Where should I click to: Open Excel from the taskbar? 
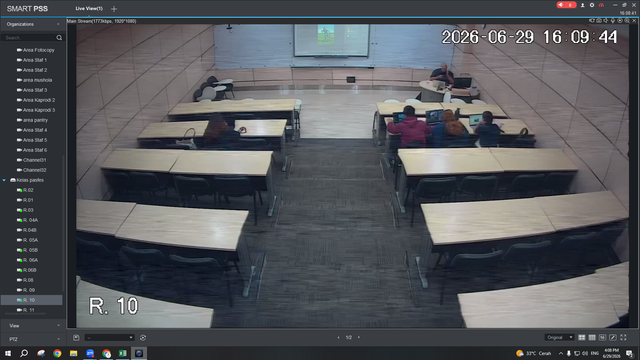click(x=122, y=353)
